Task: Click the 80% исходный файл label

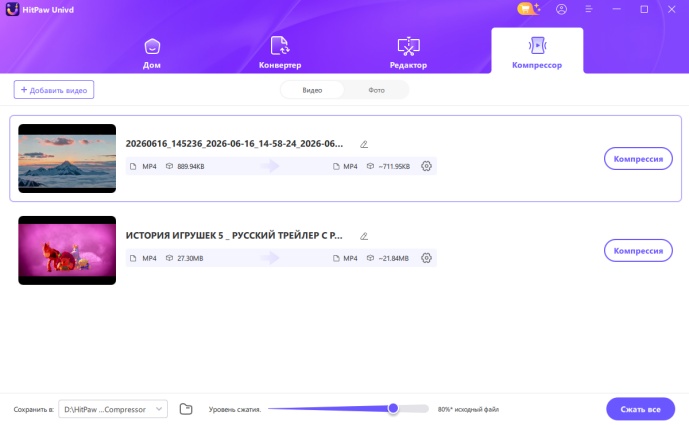Action: (x=468, y=409)
